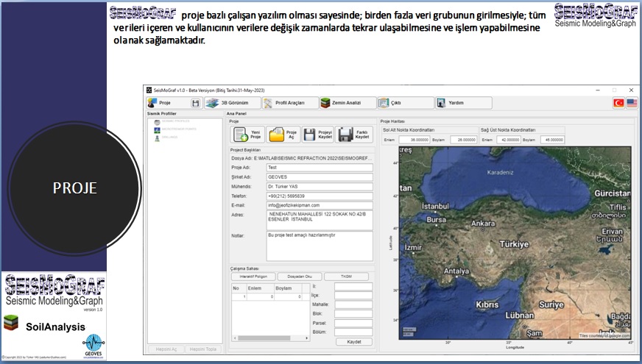Click the SeisMoGraf app icon in title bar

coord(149,90)
